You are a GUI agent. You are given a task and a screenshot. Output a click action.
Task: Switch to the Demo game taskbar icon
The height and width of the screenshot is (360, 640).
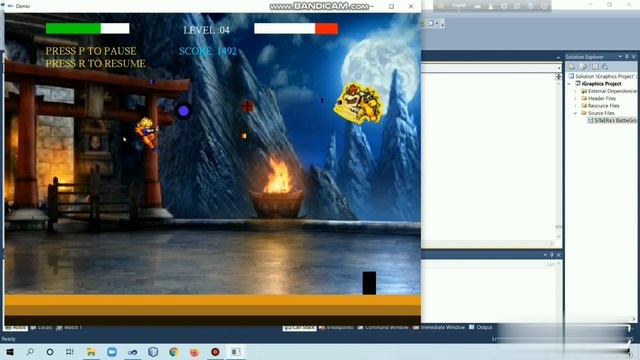tap(236, 351)
